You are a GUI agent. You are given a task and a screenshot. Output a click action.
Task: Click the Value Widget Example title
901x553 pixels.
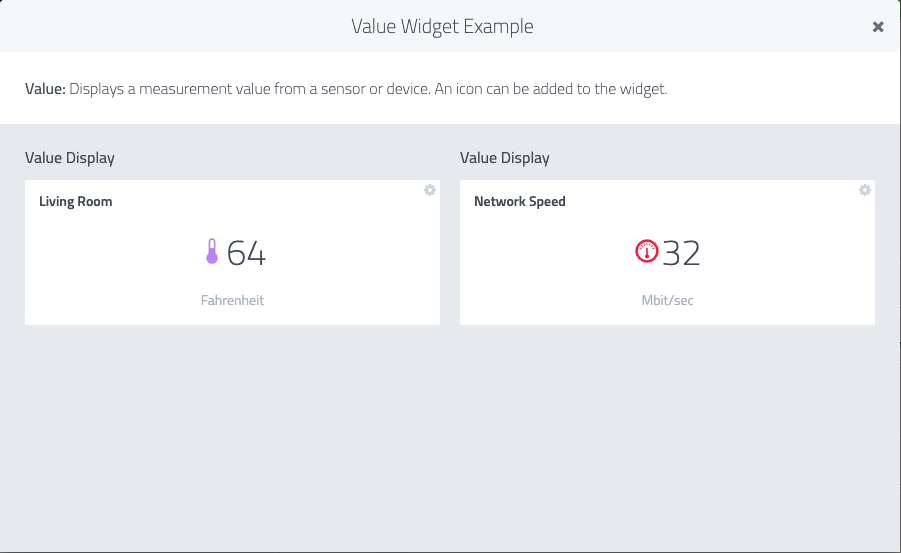coord(442,26)
